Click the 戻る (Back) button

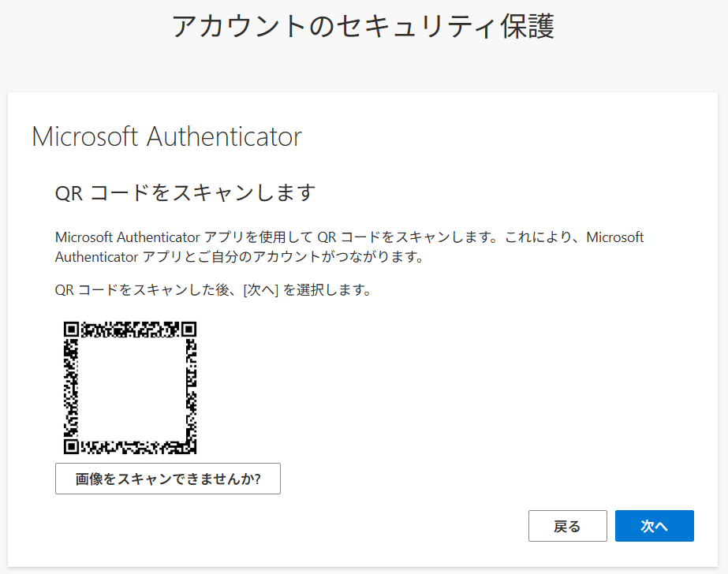(567, 526)
